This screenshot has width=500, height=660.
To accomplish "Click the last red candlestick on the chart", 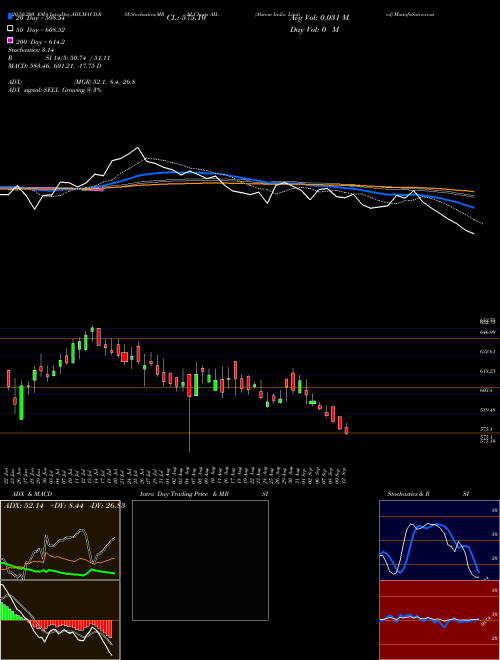I will 346,430.
